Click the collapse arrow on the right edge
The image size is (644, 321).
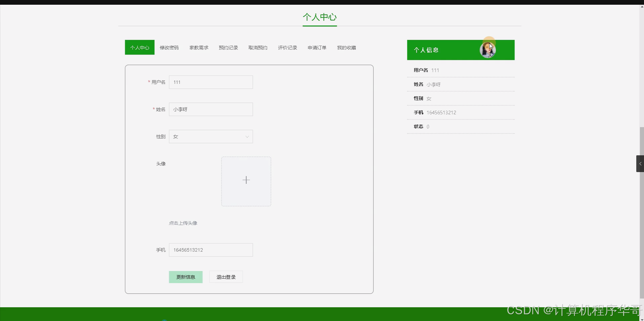tap(640, 163)
